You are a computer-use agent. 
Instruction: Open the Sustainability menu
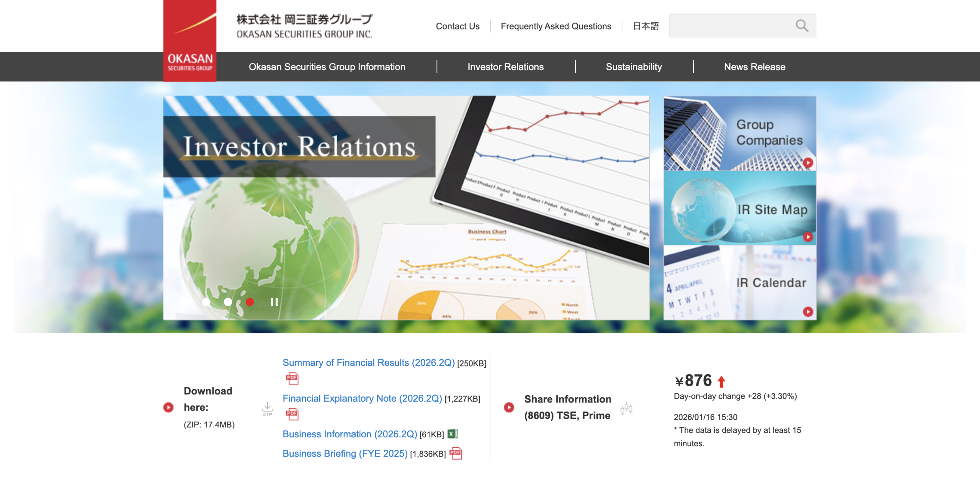(x=634, y=67)
